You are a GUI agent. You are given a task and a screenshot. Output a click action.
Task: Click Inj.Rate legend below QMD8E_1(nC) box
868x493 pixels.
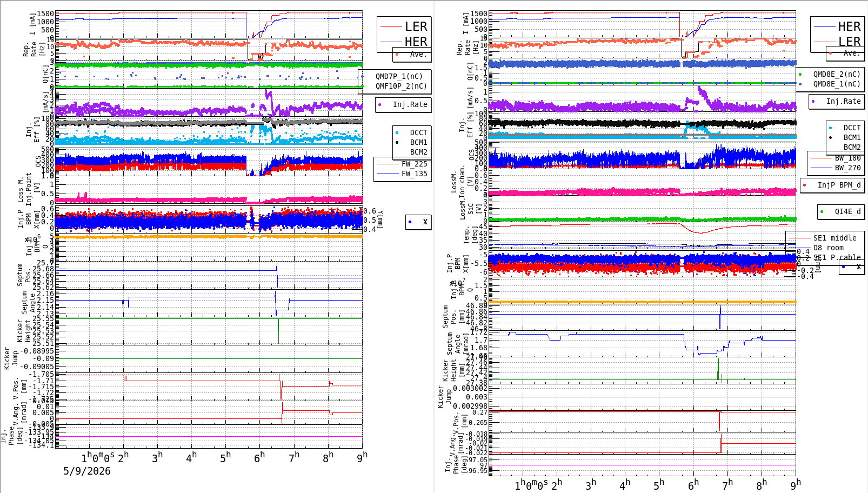(x=843, y=101)
